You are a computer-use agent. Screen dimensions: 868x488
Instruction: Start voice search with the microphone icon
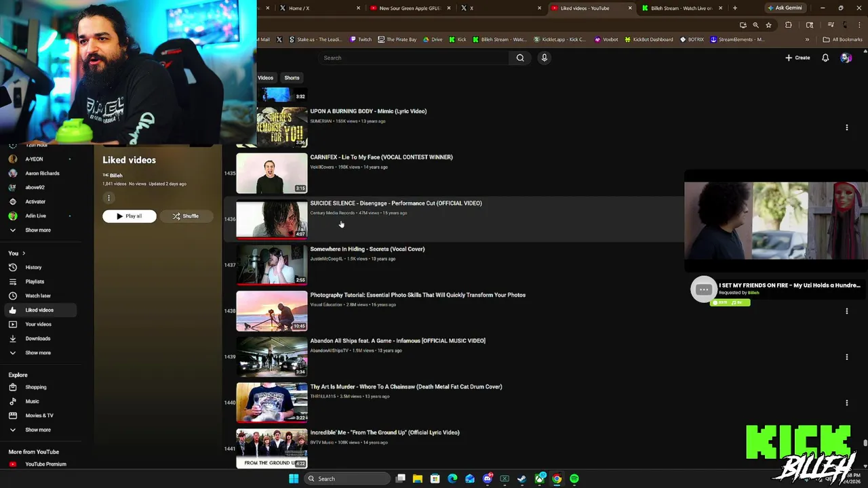[544, 58]
